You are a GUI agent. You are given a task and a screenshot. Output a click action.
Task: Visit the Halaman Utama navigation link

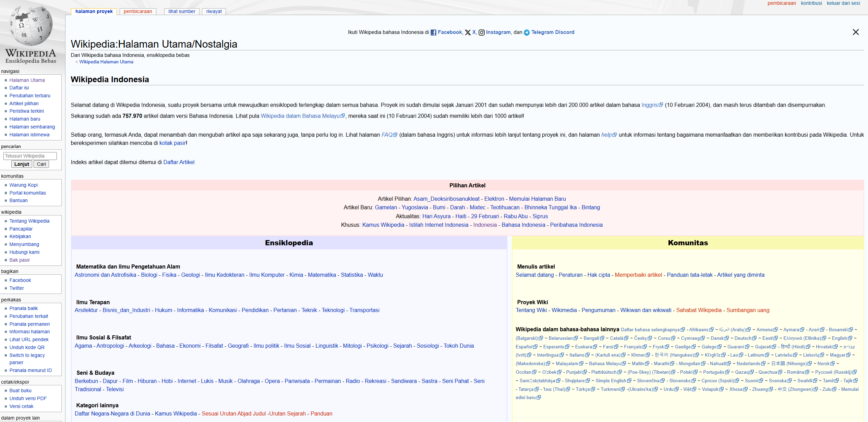click(x=27, y=80)
